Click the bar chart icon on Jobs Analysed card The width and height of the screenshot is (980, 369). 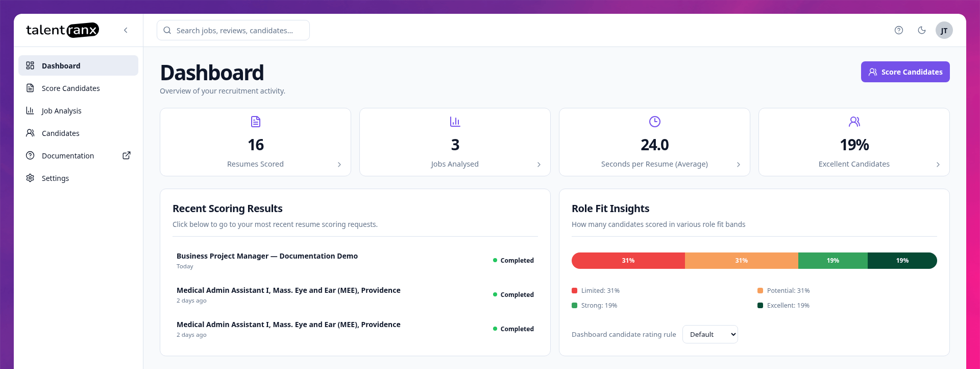click(x=455, y=122)
